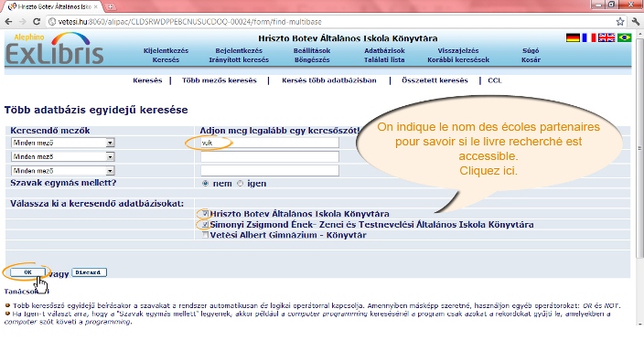Viewport: 644px width, 362px height.
Task: Select 'igen' radio for adjacent words
Action: (x=241, y=184)
